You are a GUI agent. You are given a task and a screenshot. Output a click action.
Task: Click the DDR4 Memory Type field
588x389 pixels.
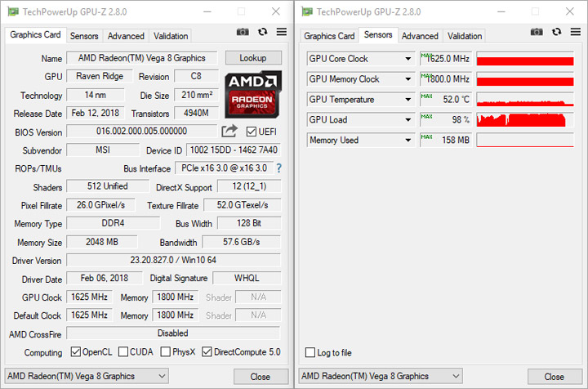pyautogui.click(x=113, y=223)
